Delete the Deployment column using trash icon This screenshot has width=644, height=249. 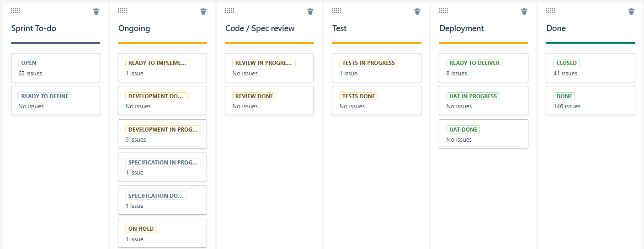(524, 11)
